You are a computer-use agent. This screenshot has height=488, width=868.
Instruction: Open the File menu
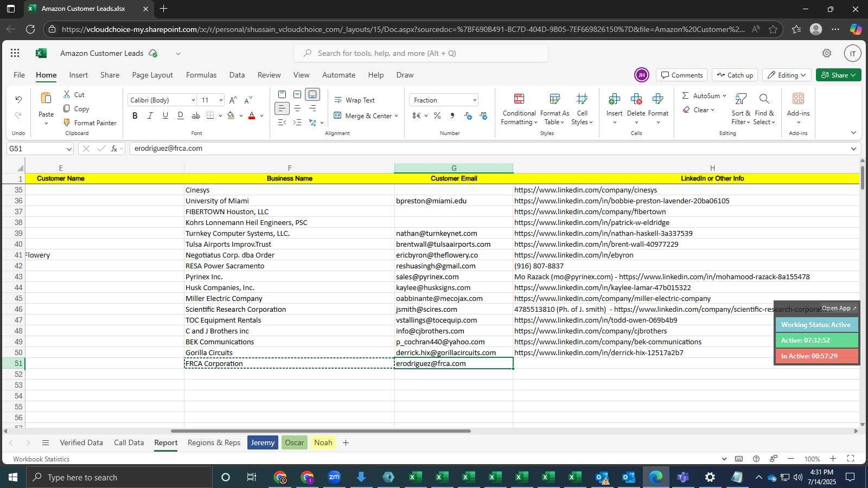click(x=19, y=75)
